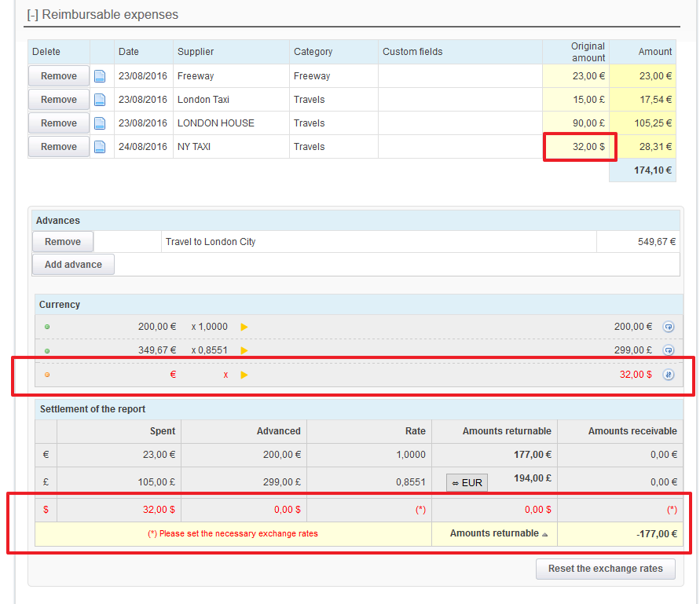Remove the LONDON HOUSE expense
700x604 pixels.
[x=59, y=123]
